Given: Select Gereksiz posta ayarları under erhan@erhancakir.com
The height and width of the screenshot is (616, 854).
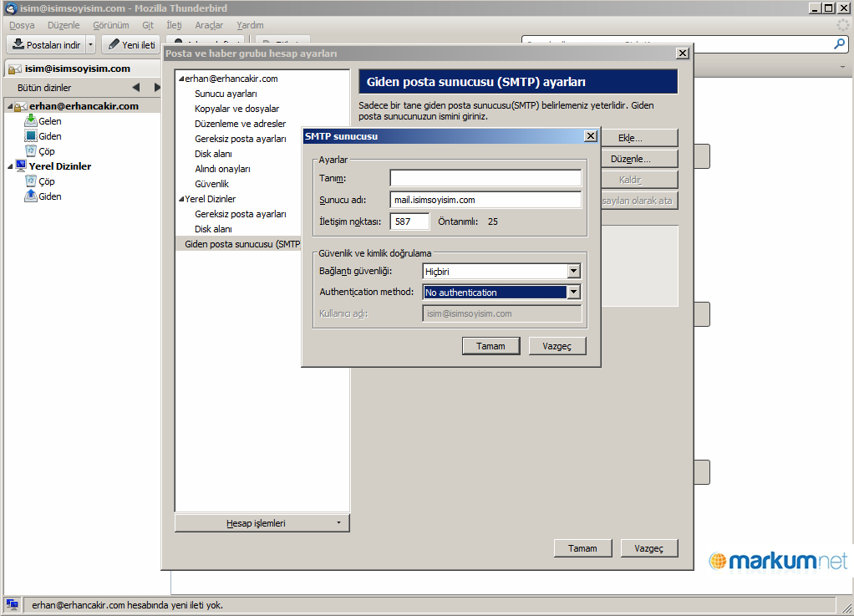Looking at the screenshot, I should point(240,139).
